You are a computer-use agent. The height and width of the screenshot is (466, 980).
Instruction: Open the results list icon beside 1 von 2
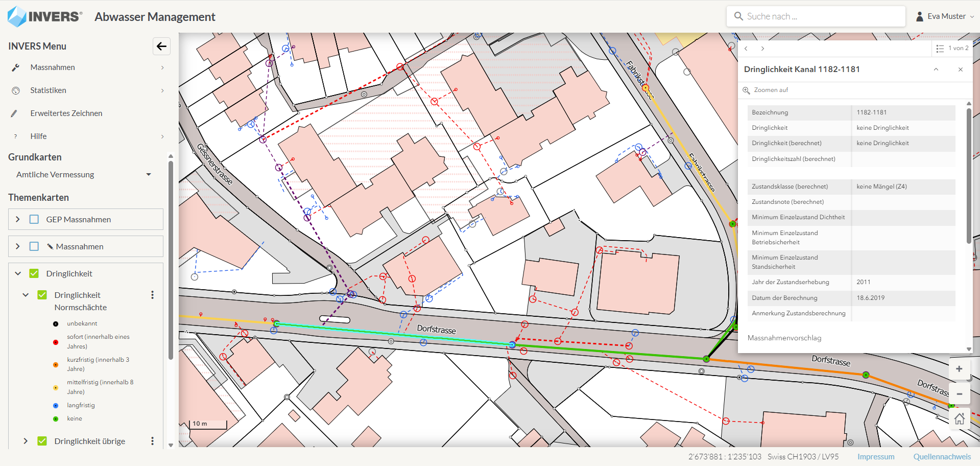940,49
